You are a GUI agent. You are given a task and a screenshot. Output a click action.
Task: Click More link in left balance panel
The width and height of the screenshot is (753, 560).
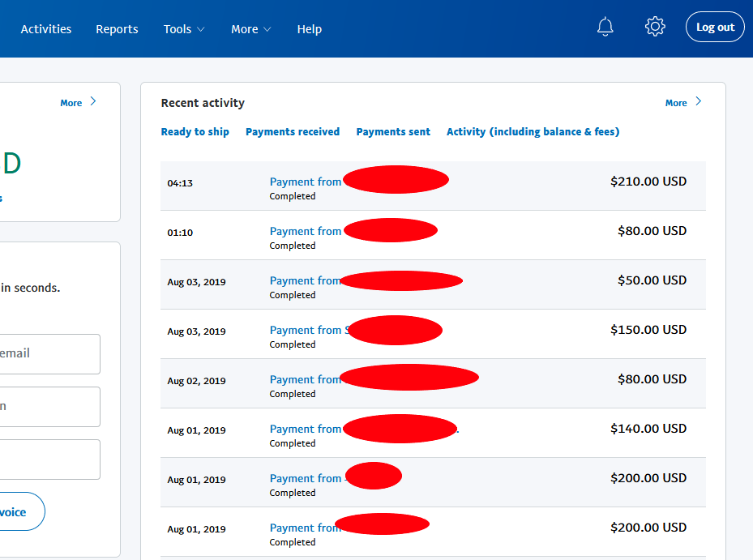[79, 102]
